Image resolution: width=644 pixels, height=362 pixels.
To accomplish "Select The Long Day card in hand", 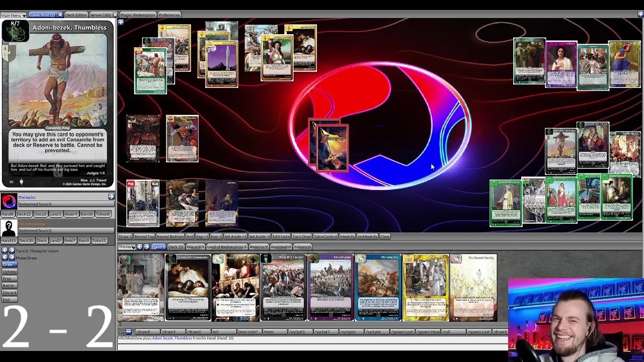I will coord(378,288).
